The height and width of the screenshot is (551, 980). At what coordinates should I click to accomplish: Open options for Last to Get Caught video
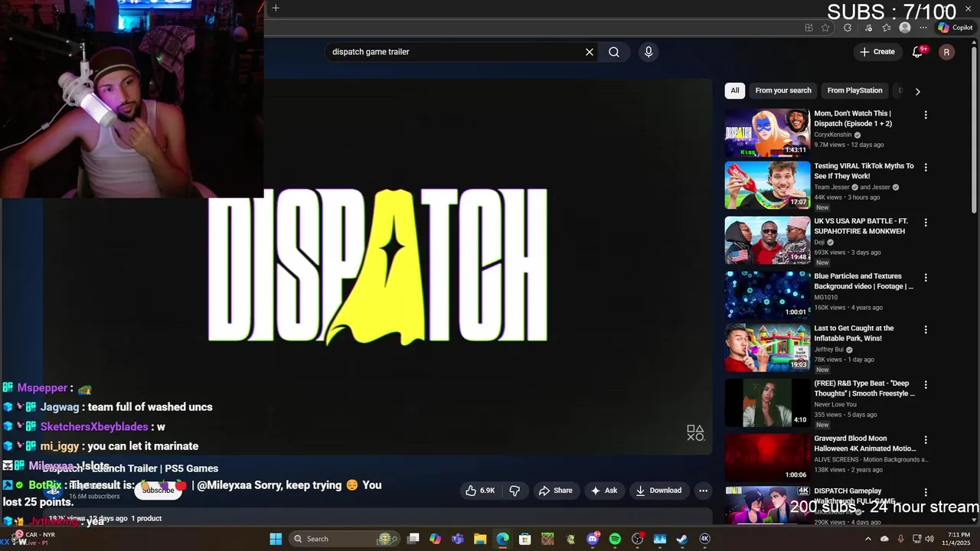[926, 329]
